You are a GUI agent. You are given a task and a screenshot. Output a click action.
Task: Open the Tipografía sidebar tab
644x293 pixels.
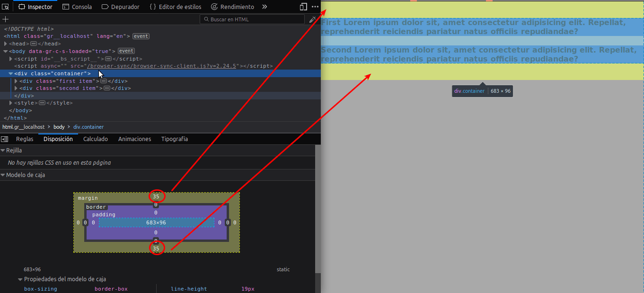tap(175, 139)
